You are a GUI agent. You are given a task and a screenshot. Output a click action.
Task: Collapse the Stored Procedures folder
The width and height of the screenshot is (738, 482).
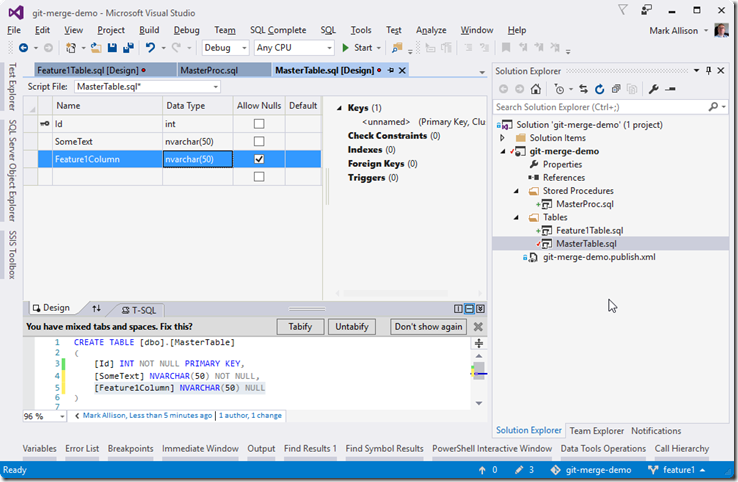point(516,191)
